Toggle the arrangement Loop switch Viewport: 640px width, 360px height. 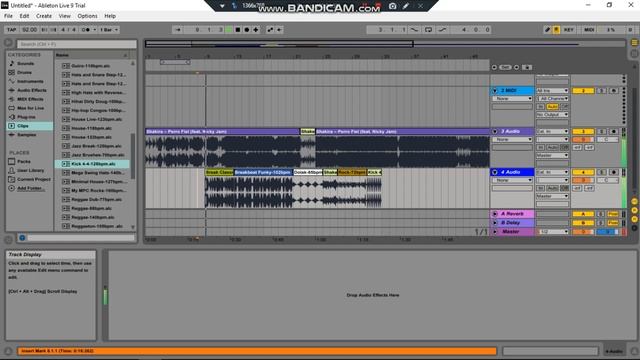click(429, 30)
